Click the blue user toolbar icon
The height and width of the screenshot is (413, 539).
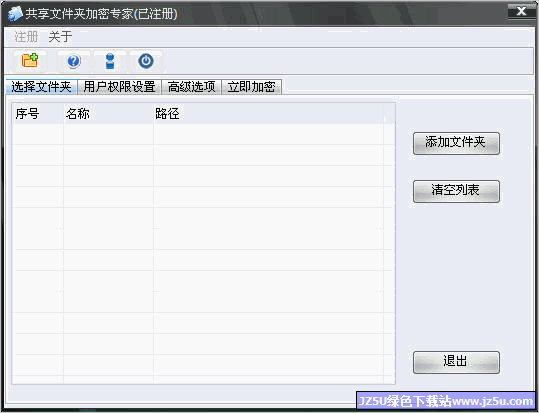click(110, 62)
